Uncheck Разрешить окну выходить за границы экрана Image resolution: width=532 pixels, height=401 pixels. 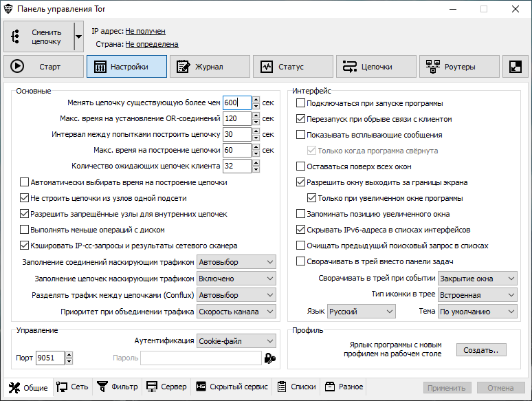[300, 182]
